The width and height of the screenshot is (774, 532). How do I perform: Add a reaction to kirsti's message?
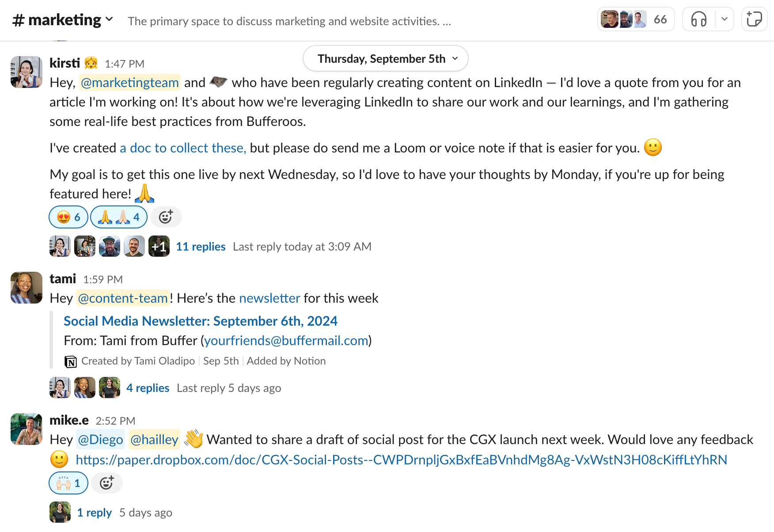pyautogui.click(x=166, y=217)
